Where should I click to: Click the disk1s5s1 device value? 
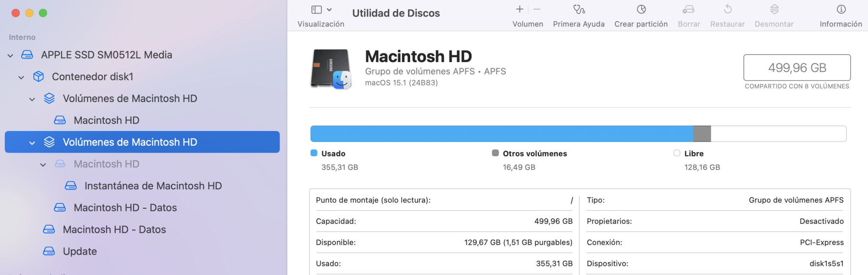(826, 264)
